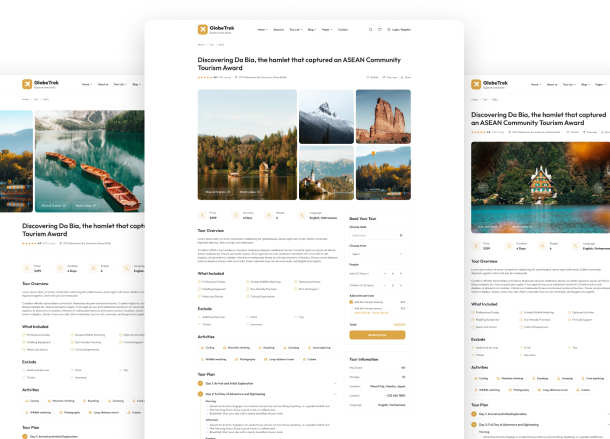Click the center page tour title heading
The width and height of the screenshot is (610, 439).
coord(299,64)
